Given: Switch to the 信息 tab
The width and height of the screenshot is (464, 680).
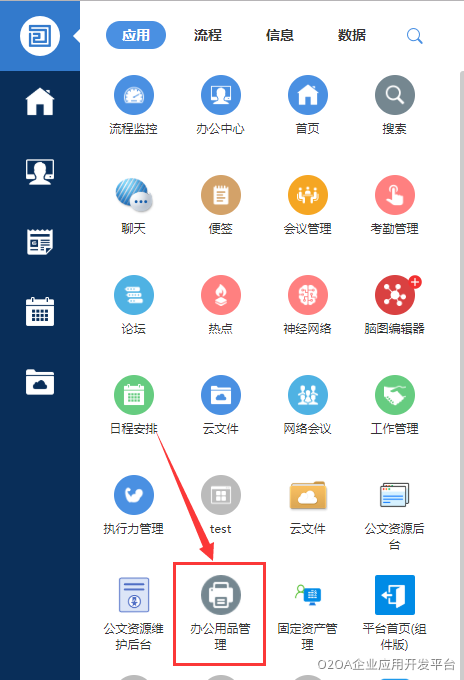Looking at the screenshot, I should tap(280, 35).
